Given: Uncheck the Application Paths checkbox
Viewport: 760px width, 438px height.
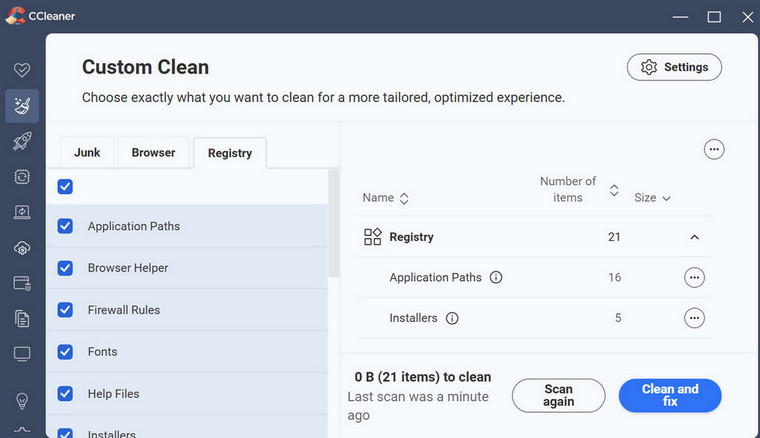Looking at the screenshot, I should click(65, 226).
